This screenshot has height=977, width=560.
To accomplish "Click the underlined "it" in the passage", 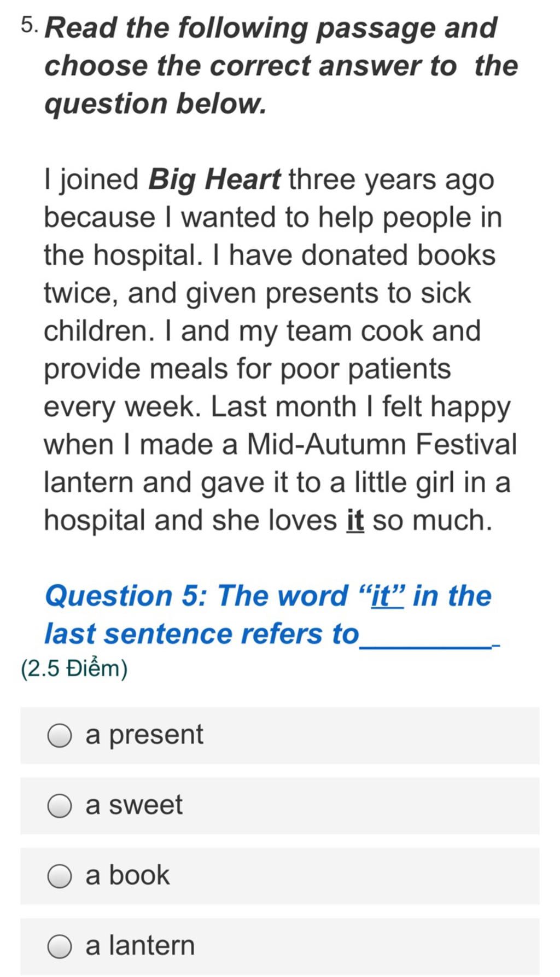I will click(355, 520).
